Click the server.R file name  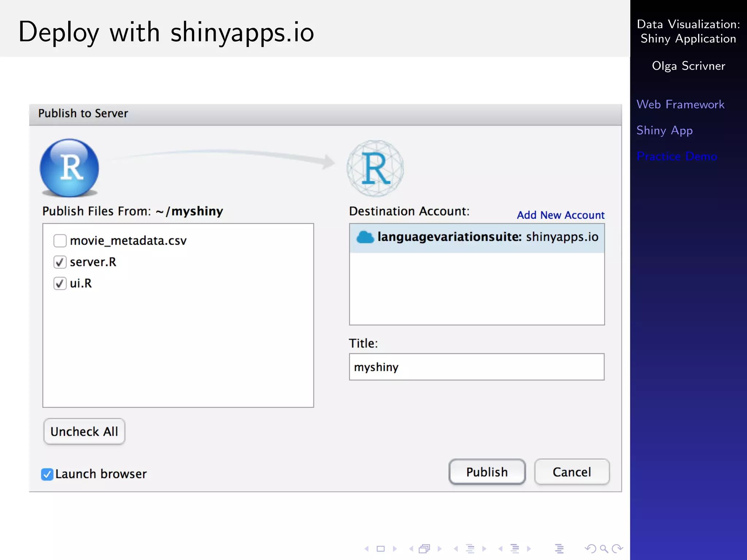(x=93, y=262)
